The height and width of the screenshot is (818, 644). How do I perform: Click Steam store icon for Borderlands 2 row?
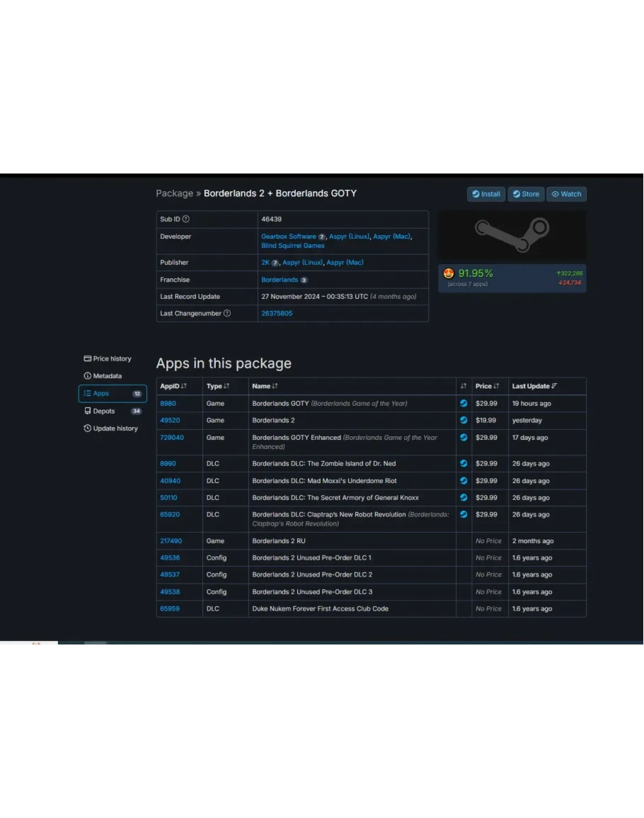click(x=464, y=420)
